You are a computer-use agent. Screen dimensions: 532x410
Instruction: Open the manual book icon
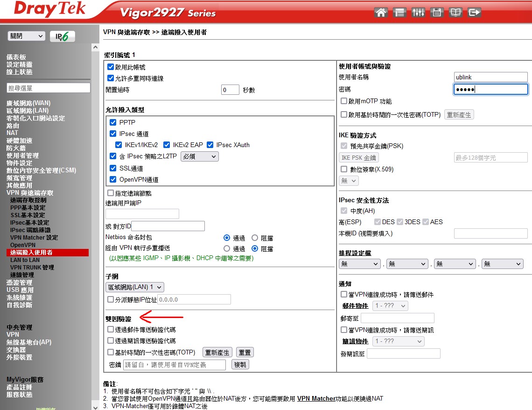455,13
